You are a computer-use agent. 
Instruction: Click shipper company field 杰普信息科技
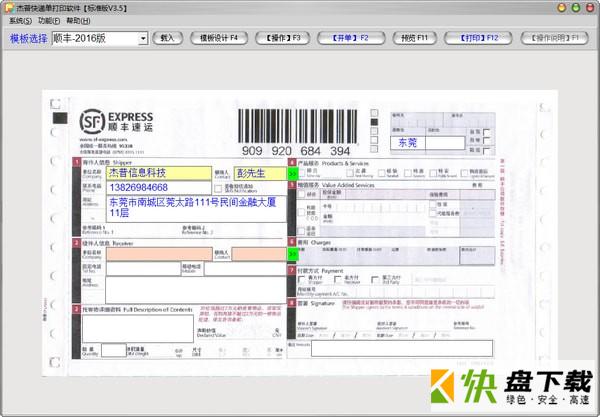coord(159,173)
